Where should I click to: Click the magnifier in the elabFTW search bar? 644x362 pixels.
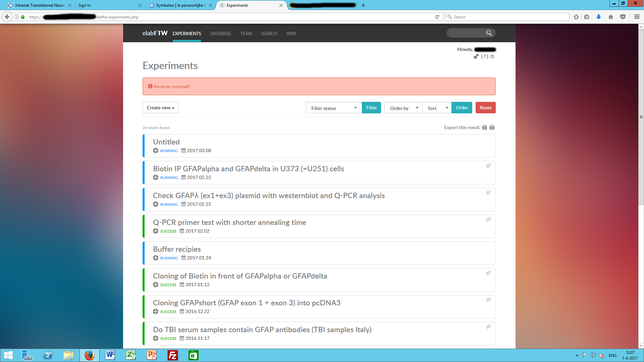[x=489, y=33]
